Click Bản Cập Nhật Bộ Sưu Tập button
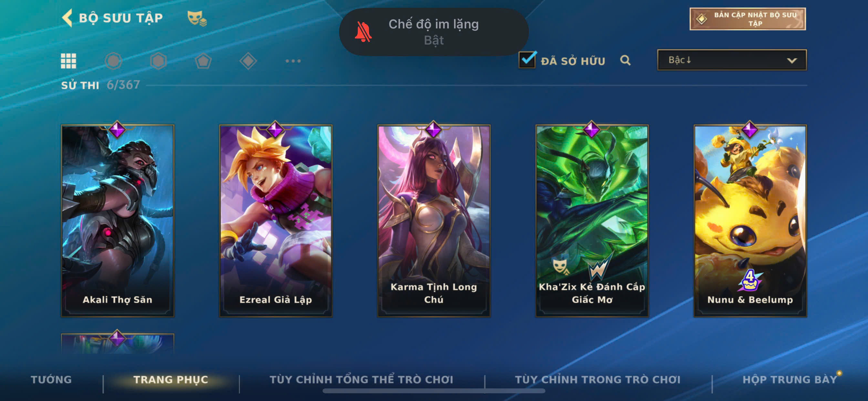This screenshot has height=401, width=868. click(748, 19)
